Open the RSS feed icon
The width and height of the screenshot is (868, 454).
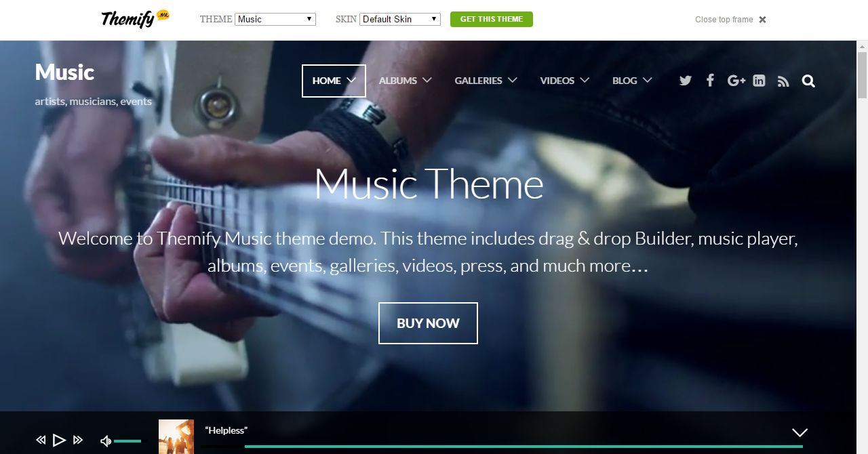(783, 81)
